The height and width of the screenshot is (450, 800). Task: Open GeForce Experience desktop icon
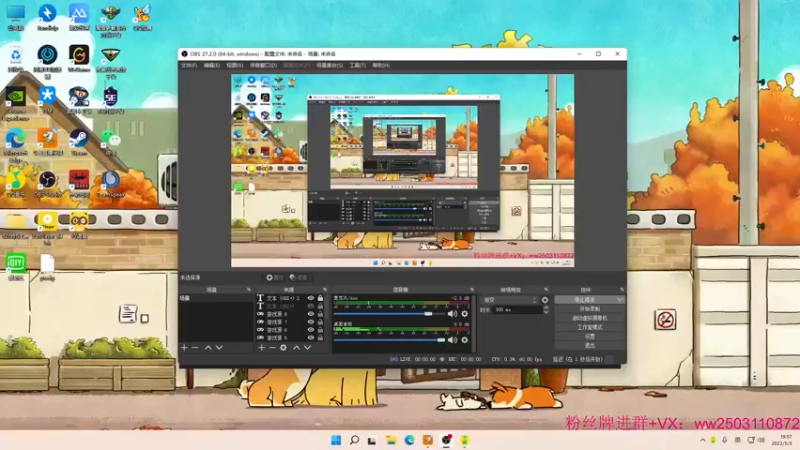[x=15, y=104]
